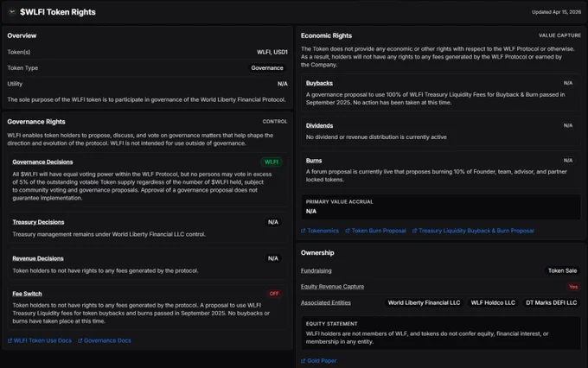The width and height of the screenshot is (588, 368).
Task: Click the external-link icon beside Tokenomics
Action: tap(303, 231)
